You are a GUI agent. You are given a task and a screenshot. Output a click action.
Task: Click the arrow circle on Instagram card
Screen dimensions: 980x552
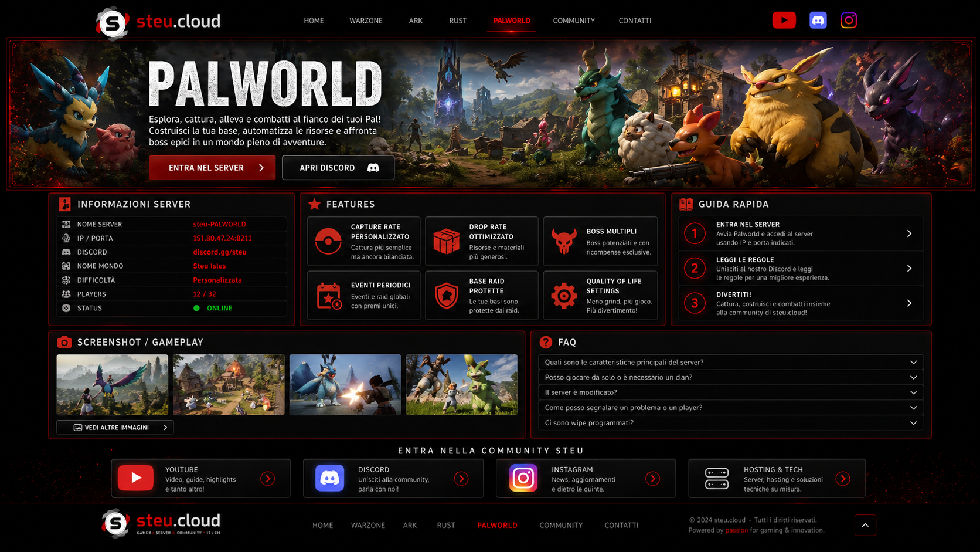tap(652, 479)
